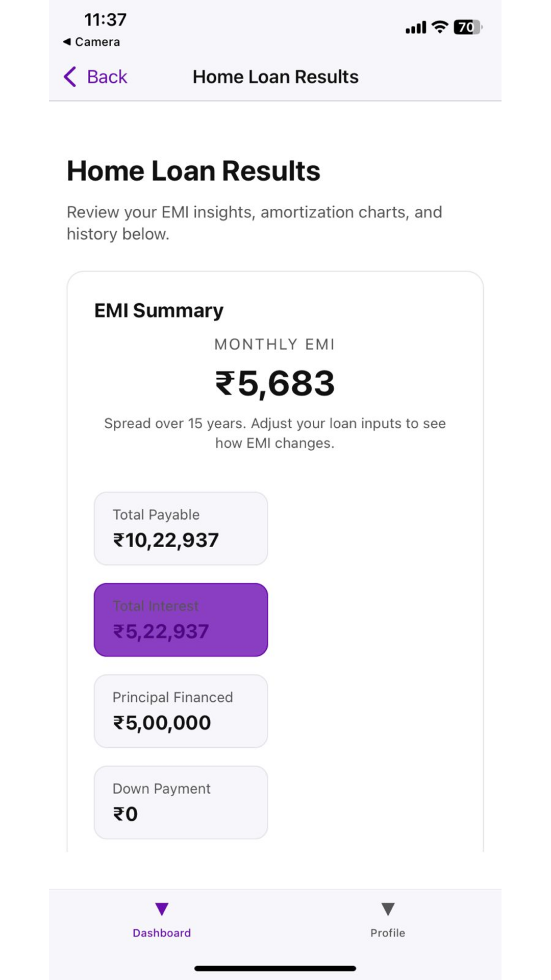
Task: Switch to the Profile tab label
Action: click(388, 933)
